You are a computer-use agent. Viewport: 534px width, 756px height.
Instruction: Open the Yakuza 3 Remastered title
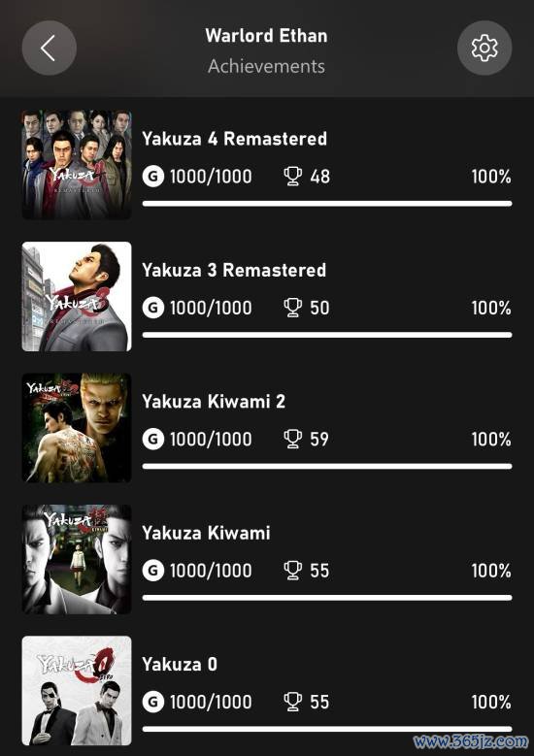[234, 270]
